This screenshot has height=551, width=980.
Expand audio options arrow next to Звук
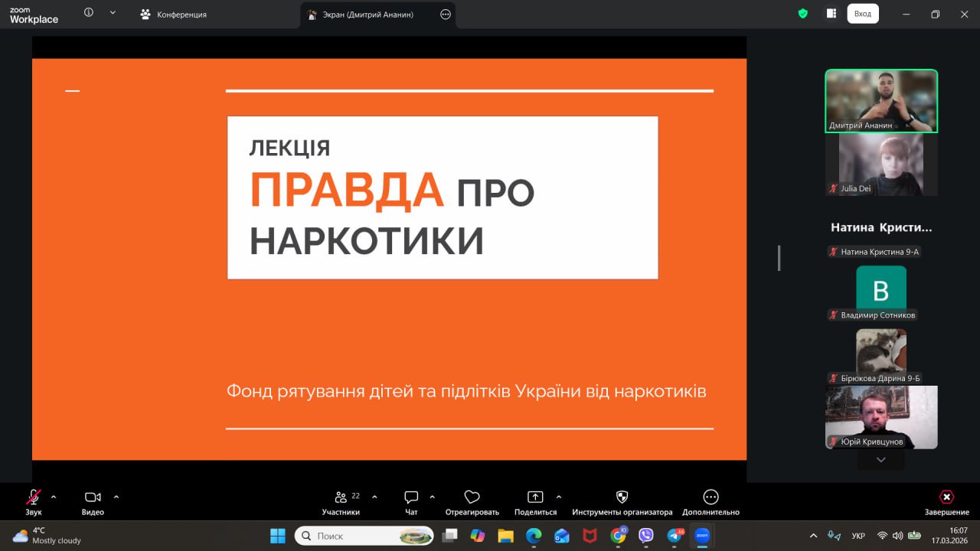click(x=54, y=497)
